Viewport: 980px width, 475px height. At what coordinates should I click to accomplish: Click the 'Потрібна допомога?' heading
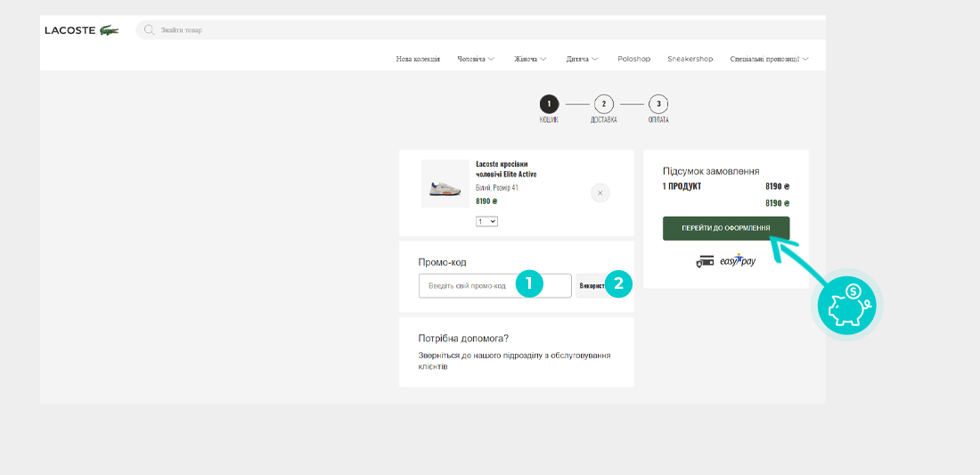point(463,338)
